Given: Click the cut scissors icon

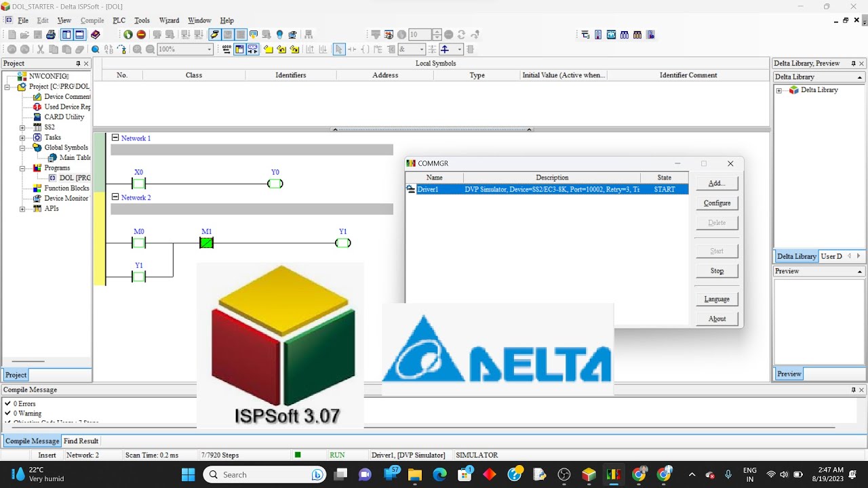Looking at the screenshot, I should click(x=41, y=49).
